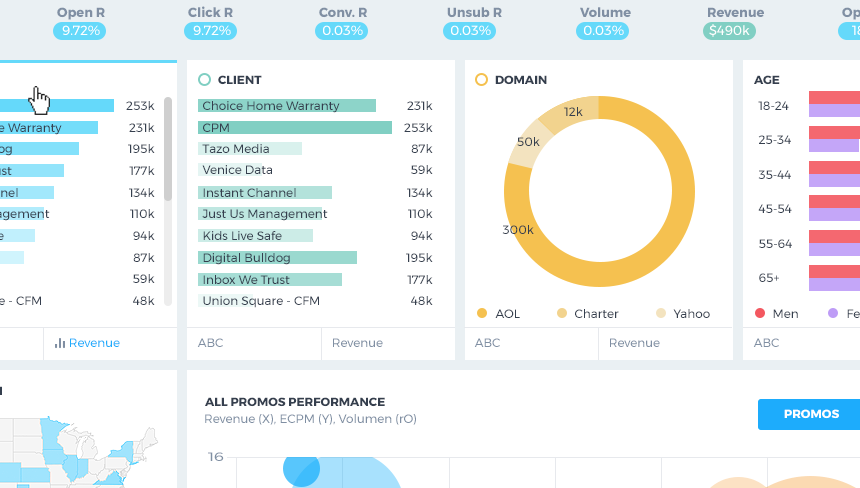The height and width of the screenshot is (488, 860).
Task: Click the dark blue bubble in promos chart
Action: (x=301, y=469)
